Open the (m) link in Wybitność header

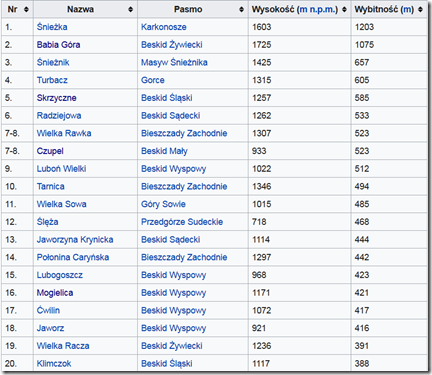[407, 10]
